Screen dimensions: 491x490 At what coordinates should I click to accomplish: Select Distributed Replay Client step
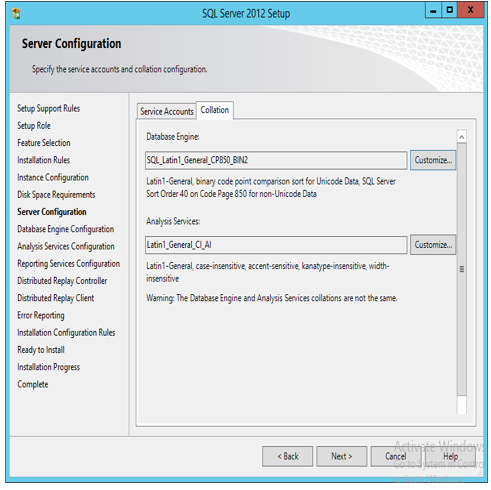[55, 298]
